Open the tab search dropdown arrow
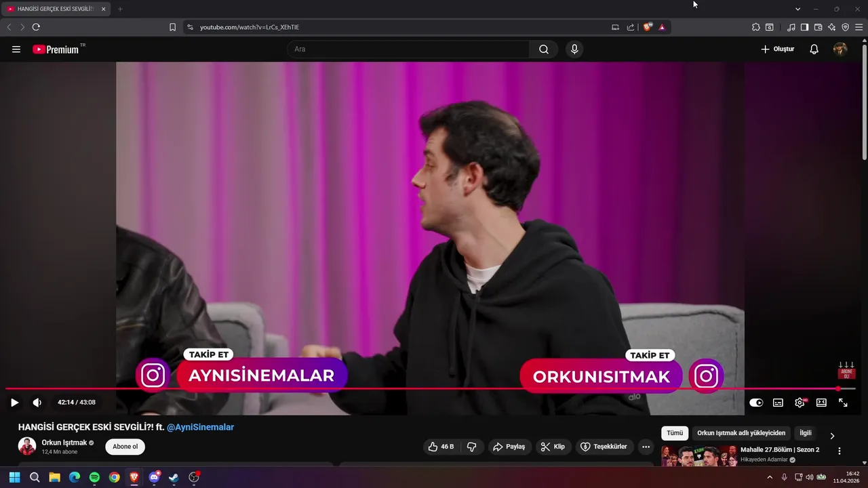The width and height of the screenshot is (868, 488). [797, 9]
